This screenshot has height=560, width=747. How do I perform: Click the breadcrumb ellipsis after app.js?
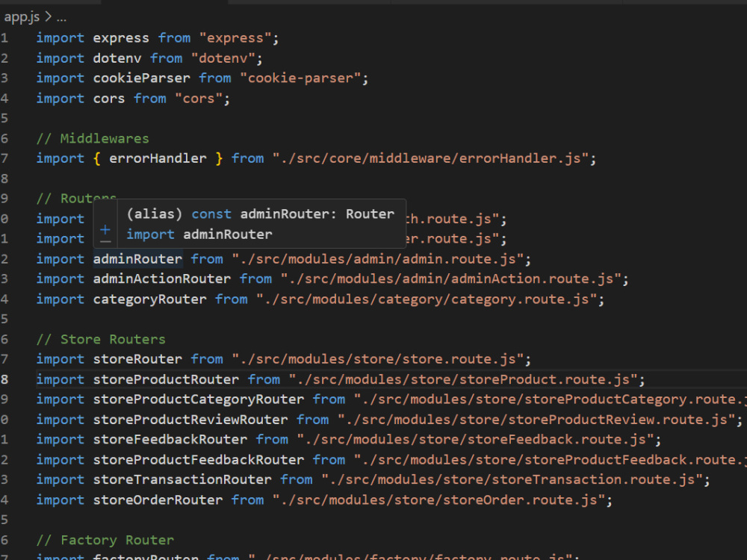pyautogui.click(x=61, y=18)
